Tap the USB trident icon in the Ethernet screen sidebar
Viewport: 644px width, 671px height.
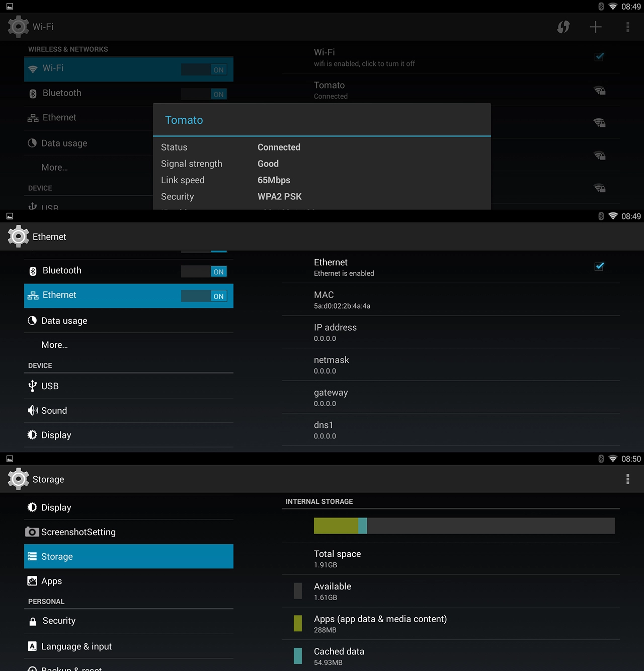(33, 386)
